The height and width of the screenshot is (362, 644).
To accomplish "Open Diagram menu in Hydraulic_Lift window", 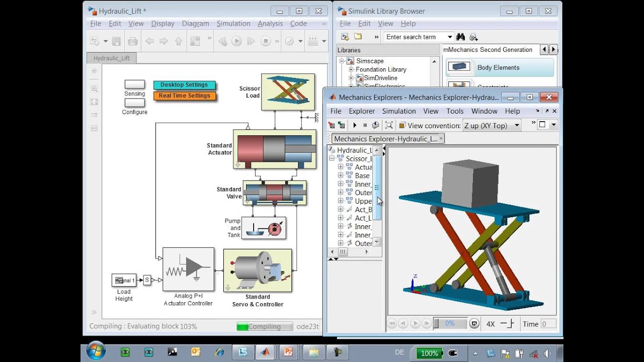I will [x=195, y=24].
